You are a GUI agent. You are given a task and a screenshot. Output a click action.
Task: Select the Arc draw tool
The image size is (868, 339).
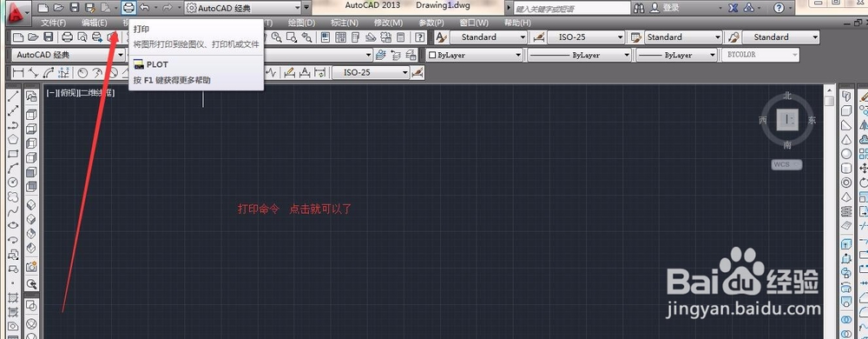tap(13, 168)
